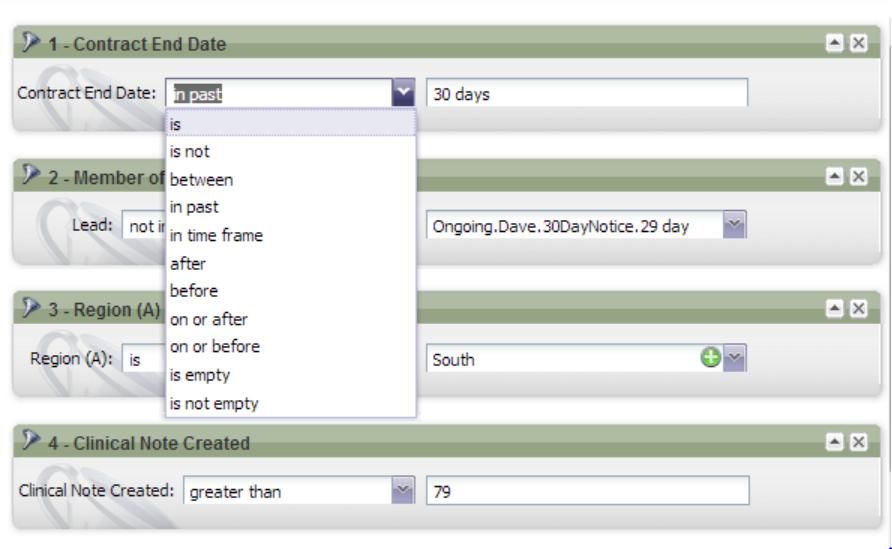The width and height of the screenshot is (892, 549).
Task: Close the Clinical Note Created panel
Action: (855, 440)
